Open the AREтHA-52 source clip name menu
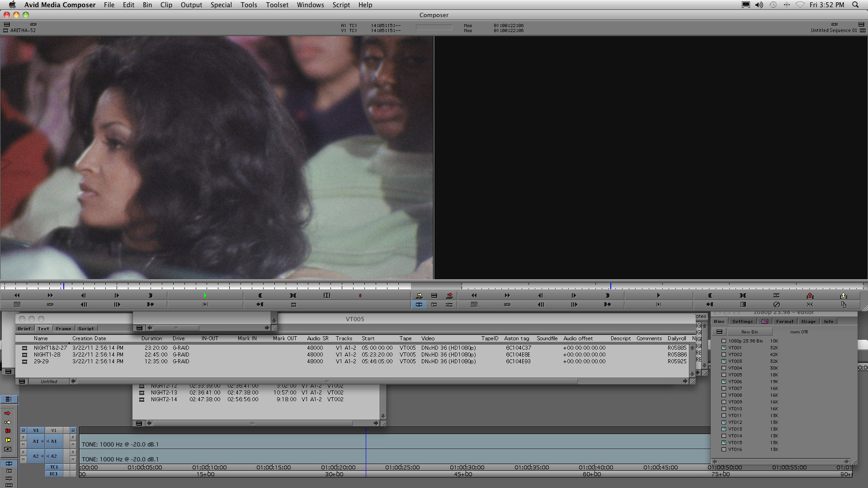 [x=23, y=30]
